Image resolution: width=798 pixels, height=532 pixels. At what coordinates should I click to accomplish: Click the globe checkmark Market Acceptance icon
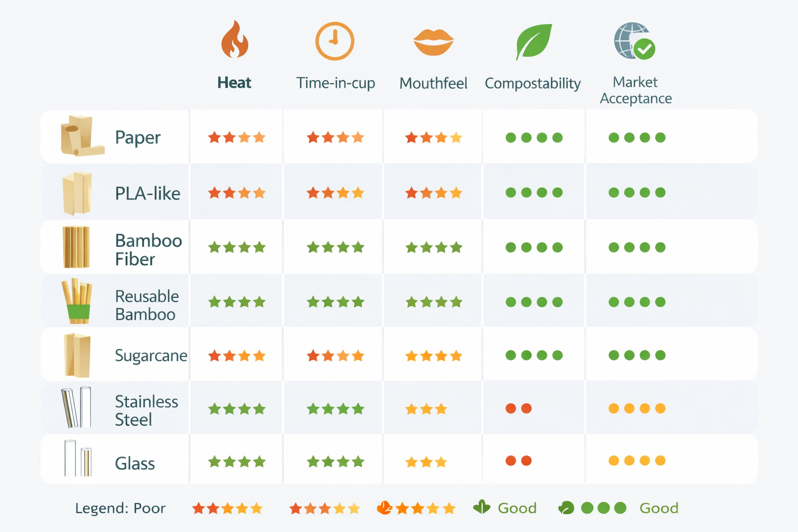click(x=634, y=42)
